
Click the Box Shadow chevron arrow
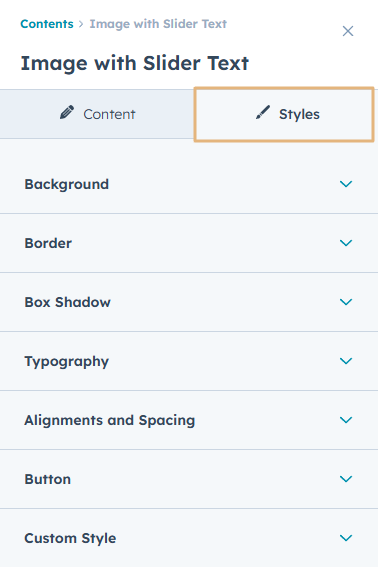click(x=346, y=302)
